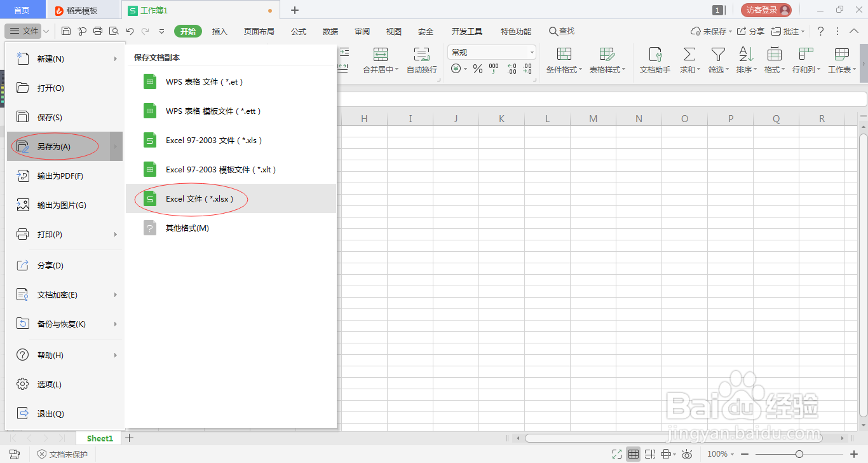Switch to the 公式 ribbon tab
868x463 pixels.
[x=299, y=31]
